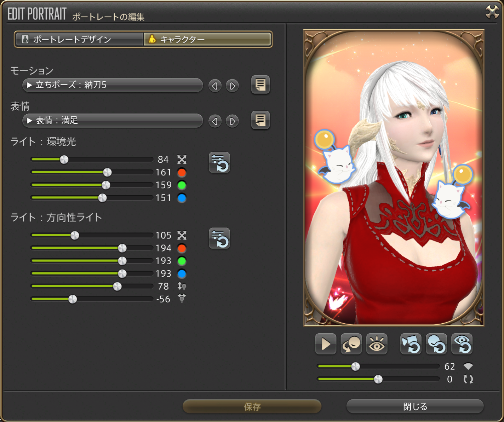
Task: Adjust directional light vertical angle slider at 78
Action: tap(92, 286)
